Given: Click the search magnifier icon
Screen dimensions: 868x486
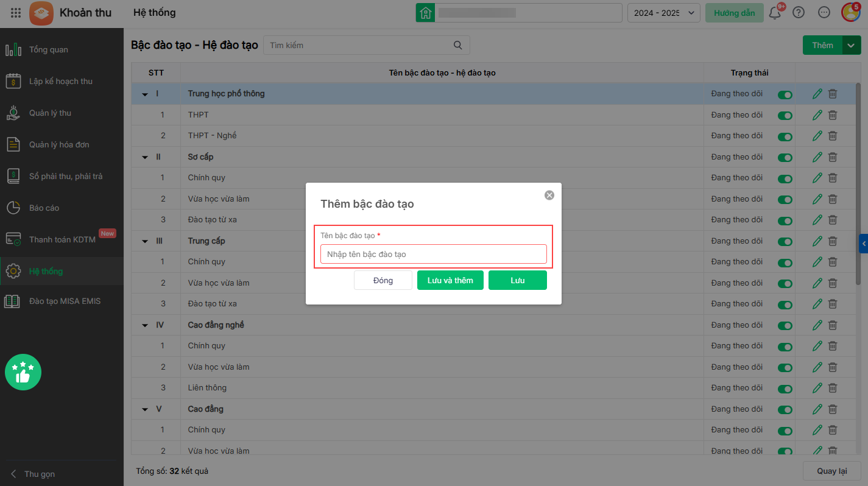Looking at the screenshot, I should coord(458,45).
